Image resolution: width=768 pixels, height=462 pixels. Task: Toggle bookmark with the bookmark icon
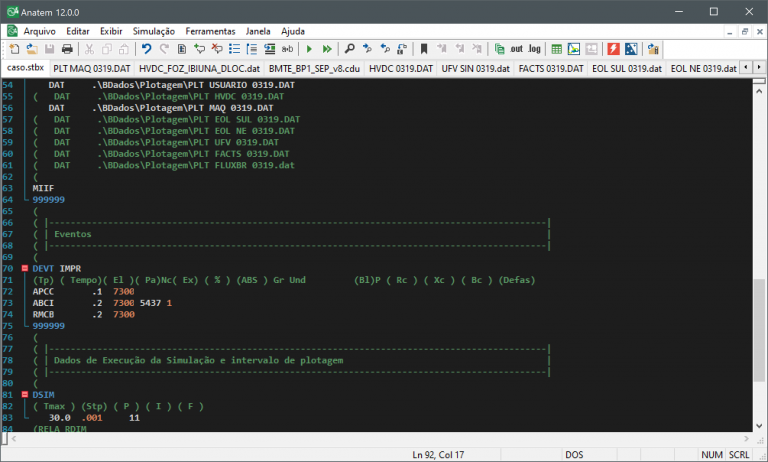point(424,48)
